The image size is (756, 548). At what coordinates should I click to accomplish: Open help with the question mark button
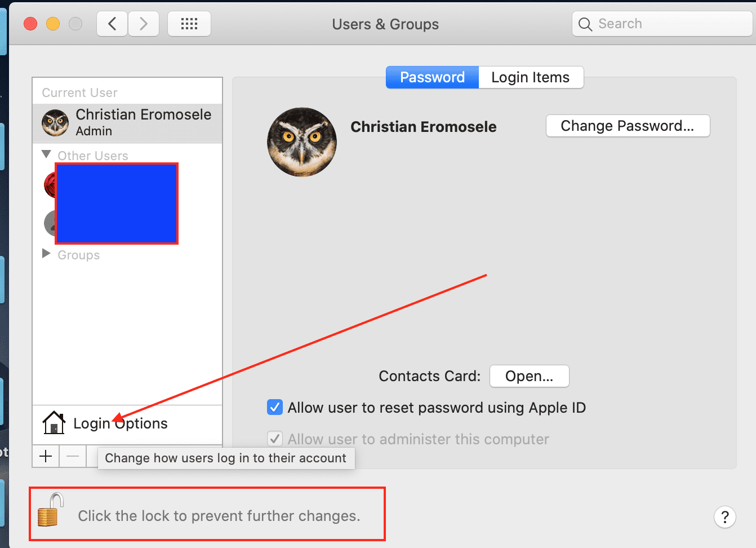(x=725, y=516)
